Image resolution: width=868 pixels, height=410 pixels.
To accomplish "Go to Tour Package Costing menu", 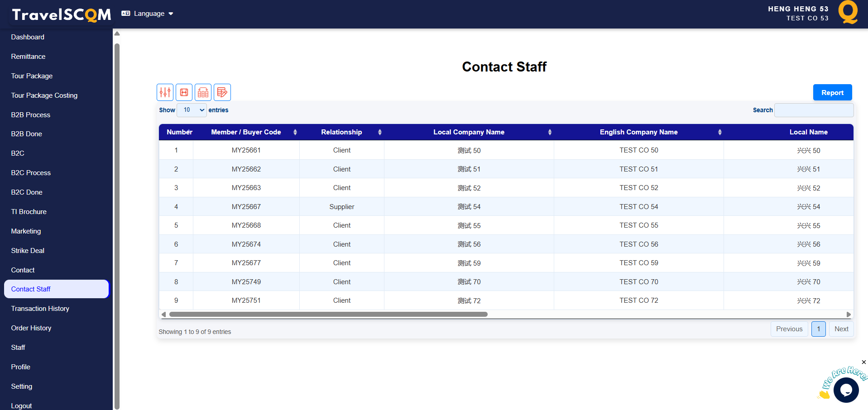I will (x=44, y=95).
